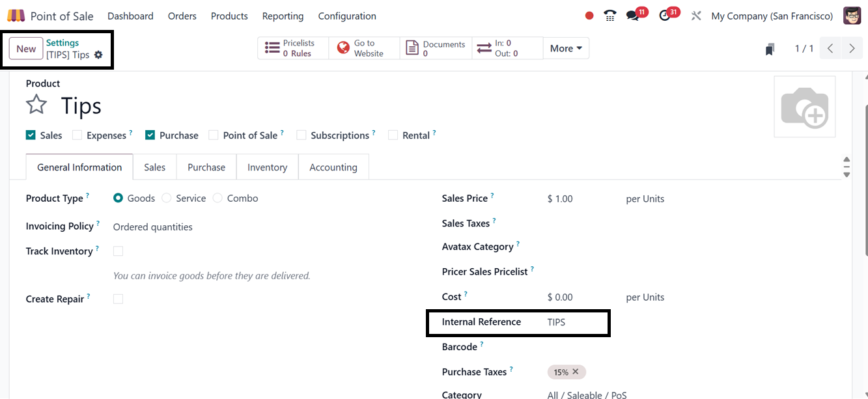The height and width of the screenshot is (399, 868).
Task: Expand the More dropdown
Action: pyautogui.click(x=565, y=48)
